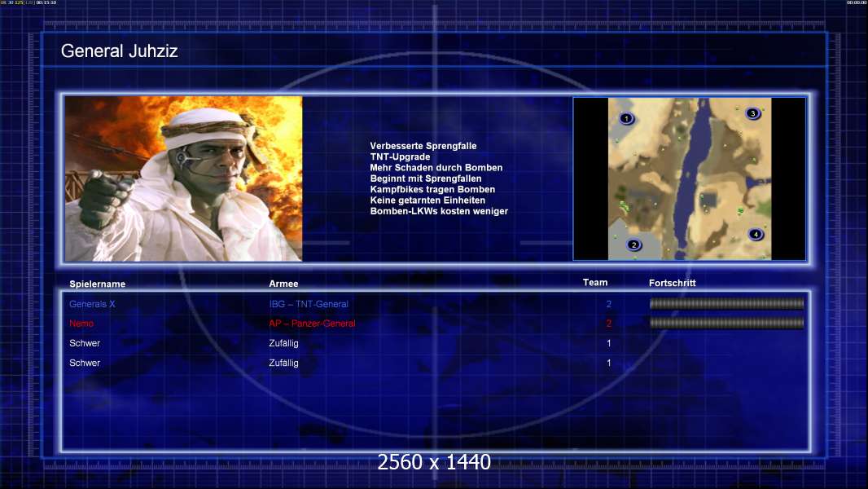This screenshot has width=868, height=489.
Task: Click the 2560 x 1440 resolution text
Action: coord(434,462)
